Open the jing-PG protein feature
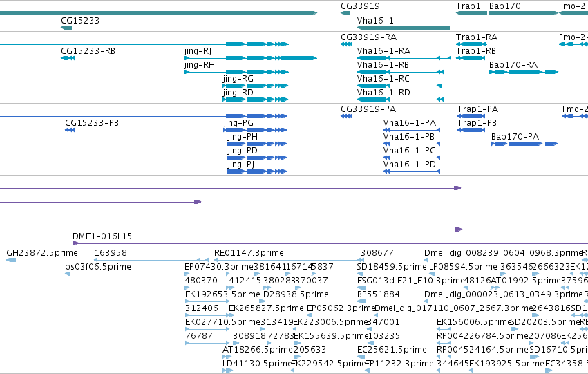 point(255,130)
